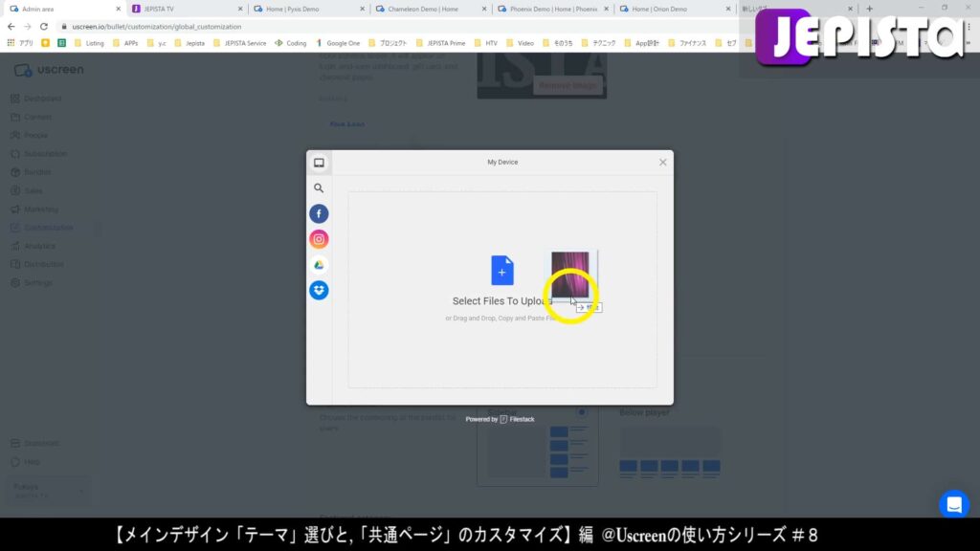Image resolution: width=980 pixels, height=551 pixels.
Task: Click Select Files To Upload text
Action: pyautogui.click(x=501, y=301)
